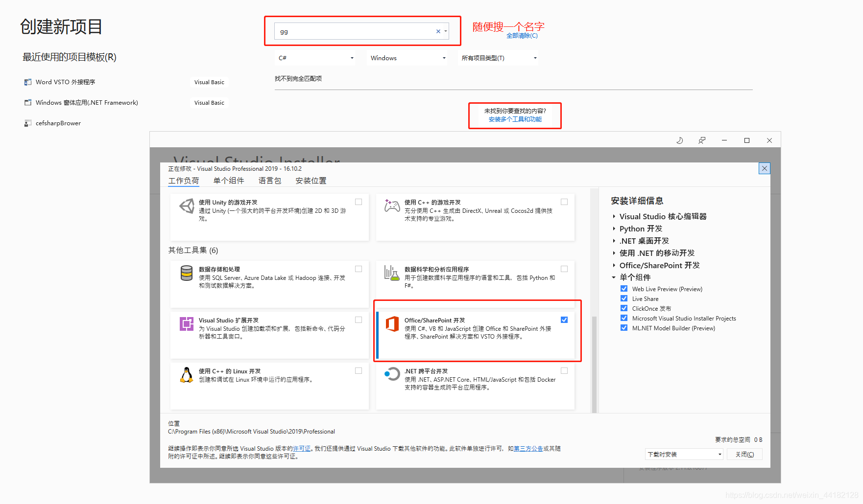Toggle the installer dark theme moon icon

[x=680, y=140]
